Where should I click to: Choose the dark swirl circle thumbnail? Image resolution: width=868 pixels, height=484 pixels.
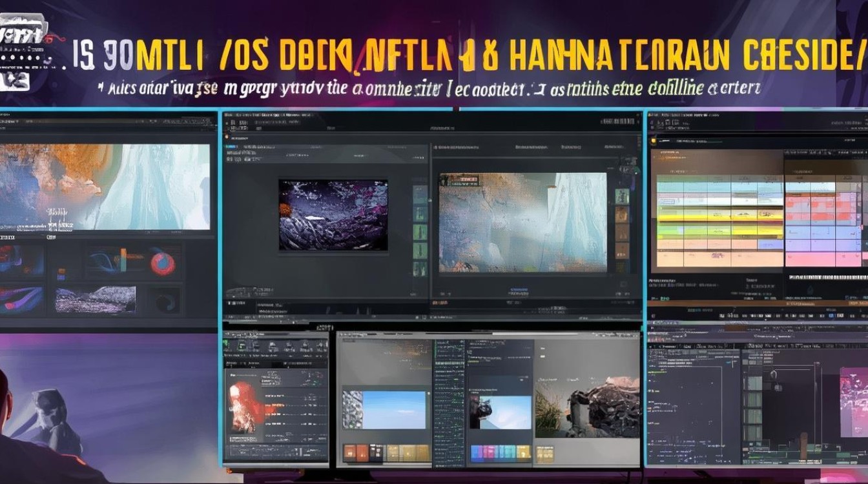click(x=165, y=300)
